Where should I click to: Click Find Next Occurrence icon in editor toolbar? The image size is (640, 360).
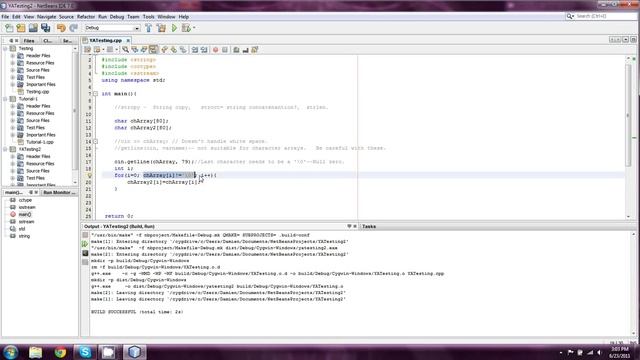tap(144, 50)
